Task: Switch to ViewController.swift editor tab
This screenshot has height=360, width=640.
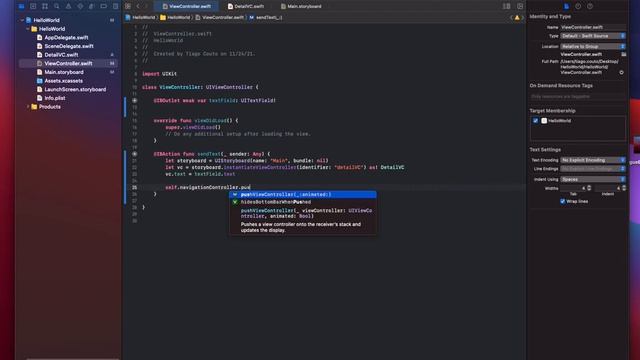Action: click(187, 6)
